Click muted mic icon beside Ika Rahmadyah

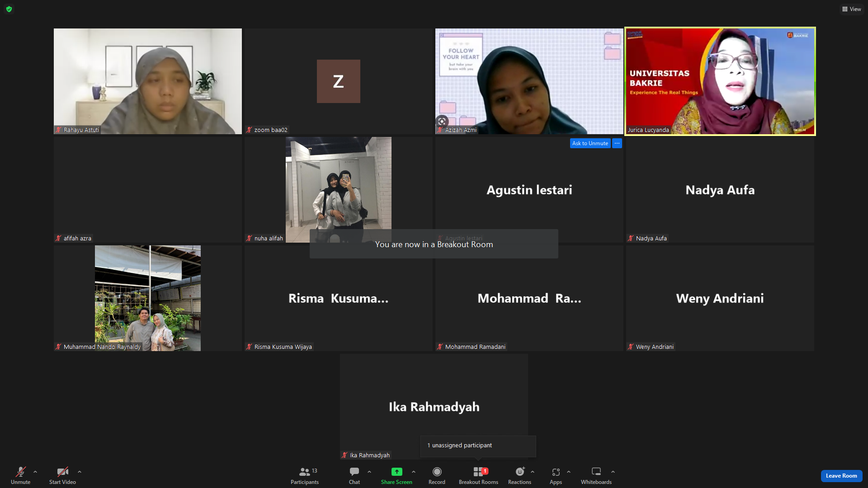tap(344, 455)
